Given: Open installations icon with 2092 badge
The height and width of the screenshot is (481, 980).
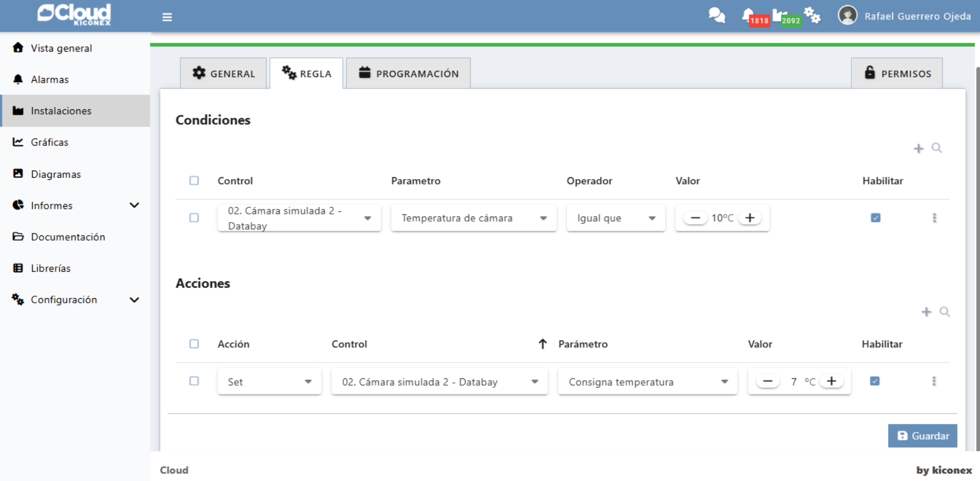Looking at the screenshot, I should click(x=779, y=15).
